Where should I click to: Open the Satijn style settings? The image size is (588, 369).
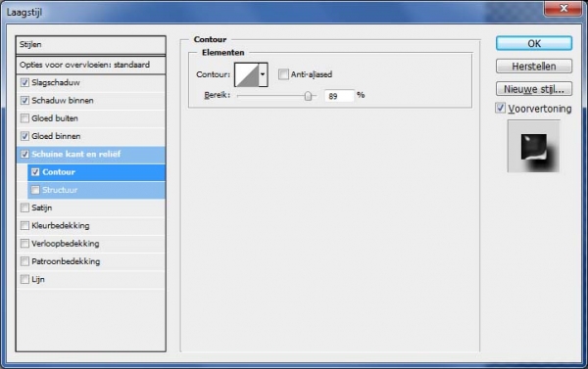pos(91,208)
